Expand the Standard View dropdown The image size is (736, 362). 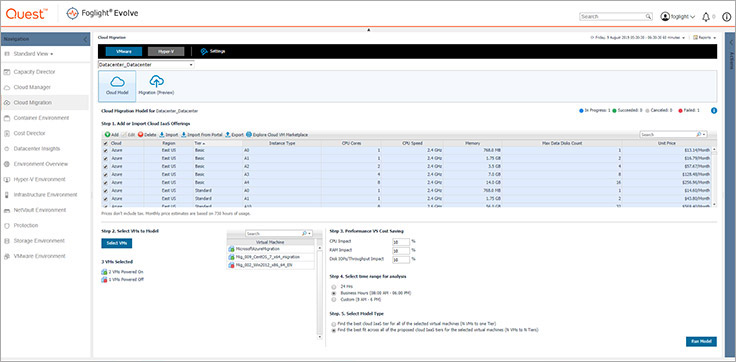tap(33, 54)
